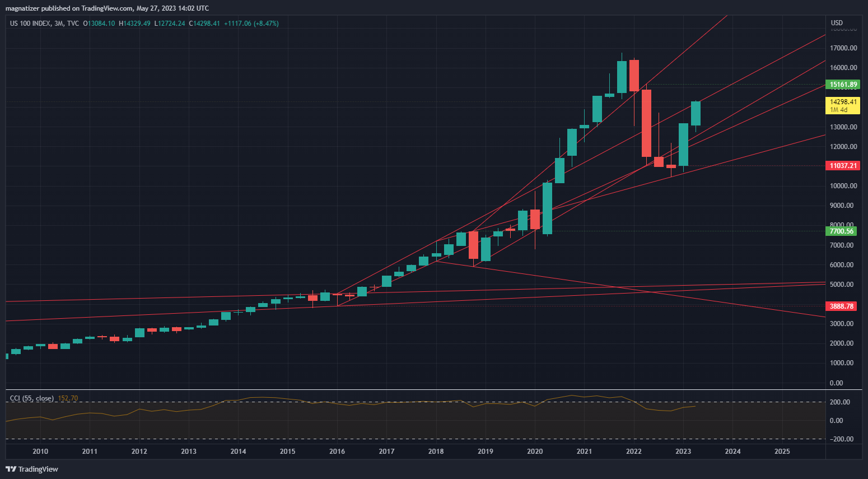This screenshot has height=479, width=868.
Task: Click the CCI value 152.70
Action: (68, 398)
